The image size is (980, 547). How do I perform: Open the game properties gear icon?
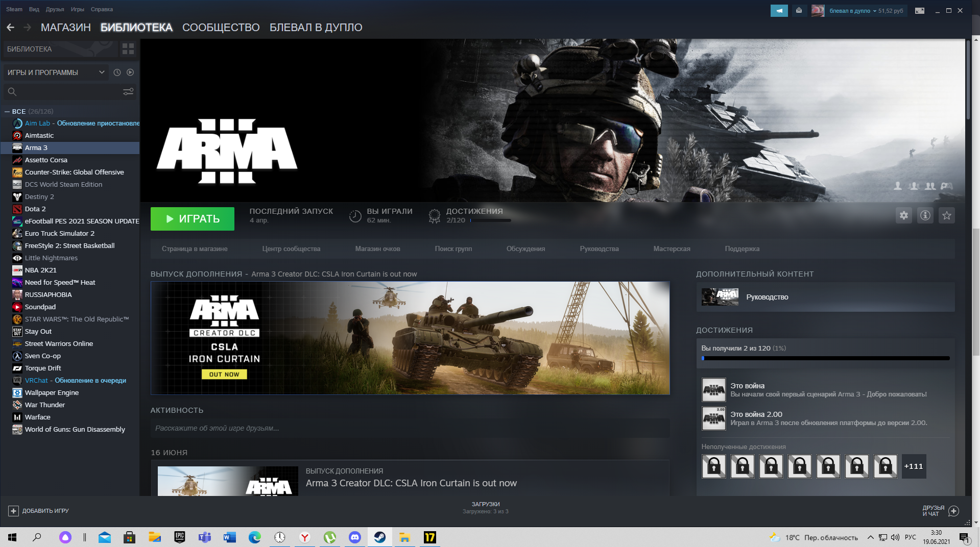click(x=903, y=215)
